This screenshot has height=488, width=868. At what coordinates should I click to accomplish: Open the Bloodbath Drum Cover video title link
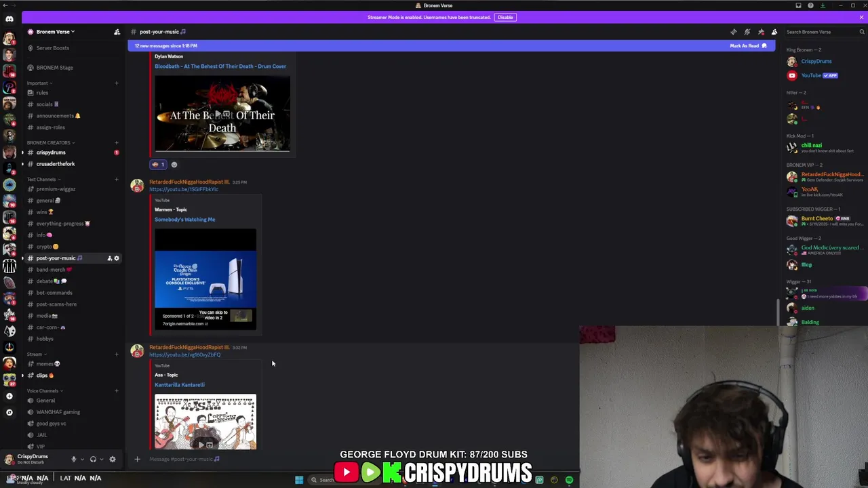pyautogui.click(x=220, y=66)
